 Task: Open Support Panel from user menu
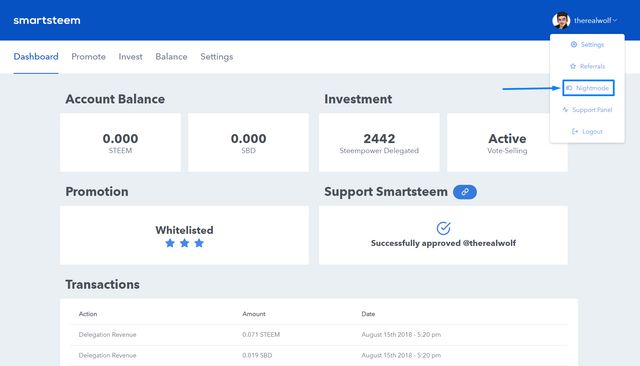click(587, 110)
